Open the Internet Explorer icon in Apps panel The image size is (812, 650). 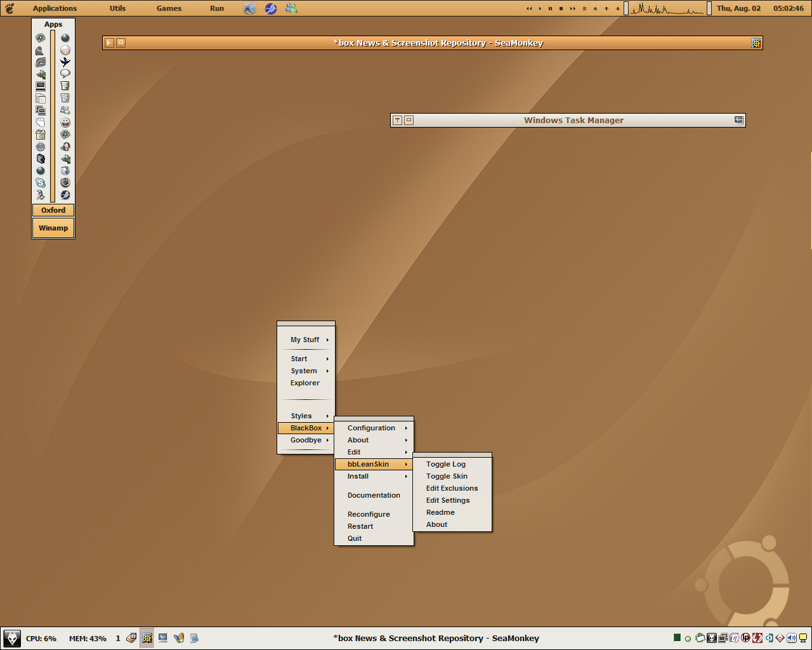(x=41, y=62)
